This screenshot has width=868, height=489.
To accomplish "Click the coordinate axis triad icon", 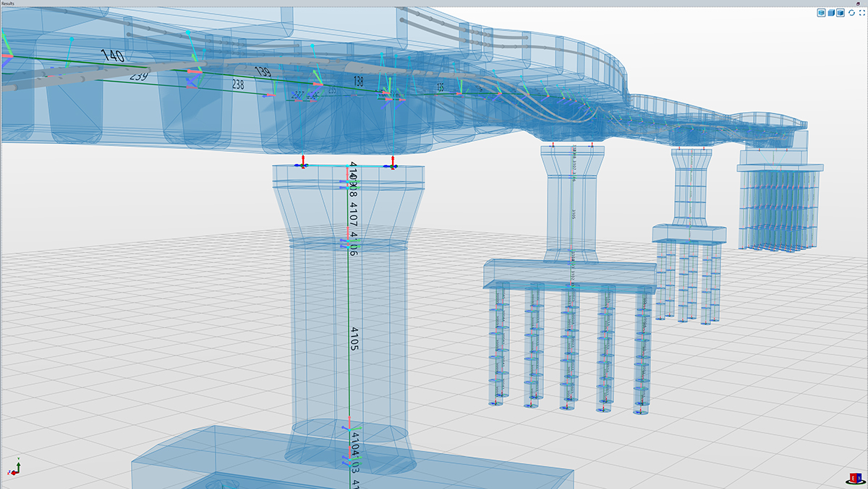I will pos(16,468).
